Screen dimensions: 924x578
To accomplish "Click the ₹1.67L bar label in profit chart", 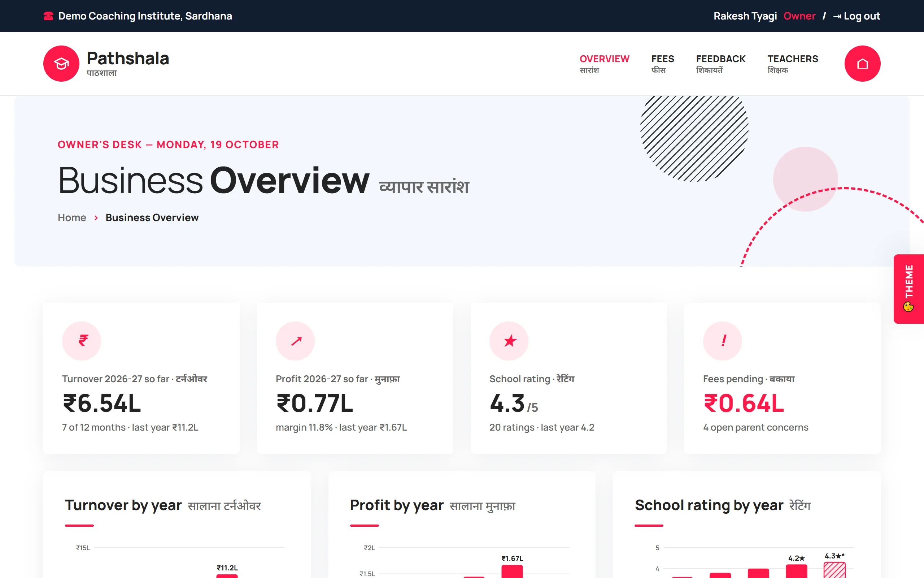I will (512, 558).
